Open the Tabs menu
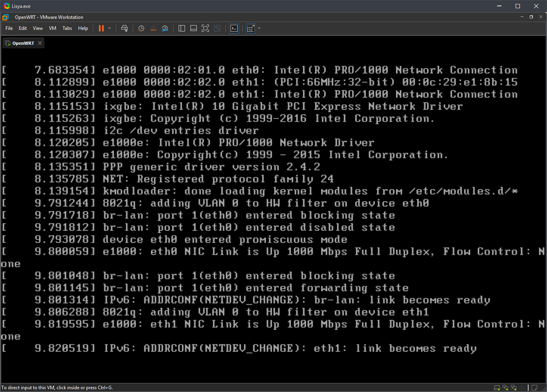The image size is (547, 392). (67, 28)
